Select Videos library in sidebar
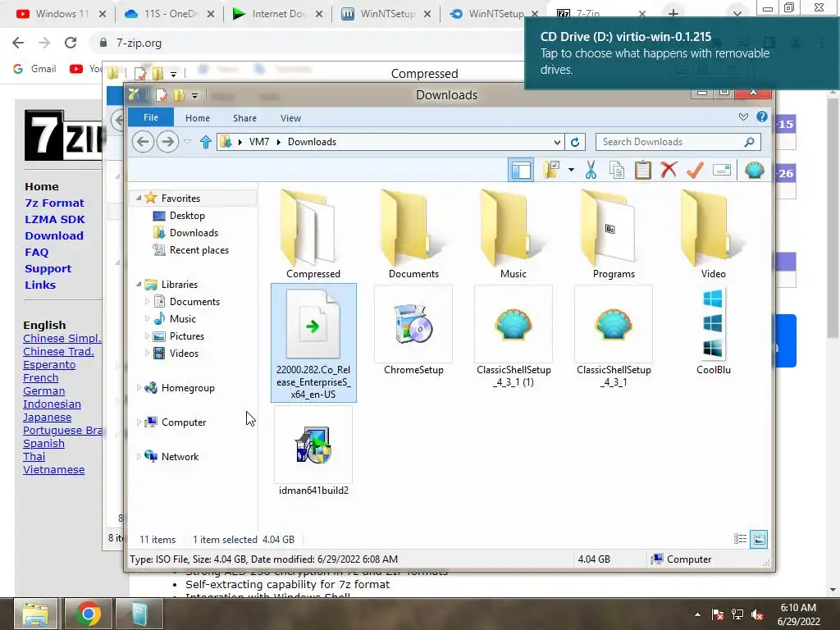The width and height of the screenshot is (840, 630). pyautogui.click(x=184, y=354)
